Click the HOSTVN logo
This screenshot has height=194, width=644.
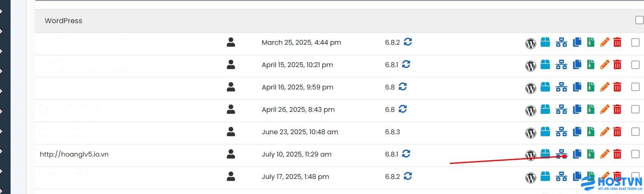(612, 183)
